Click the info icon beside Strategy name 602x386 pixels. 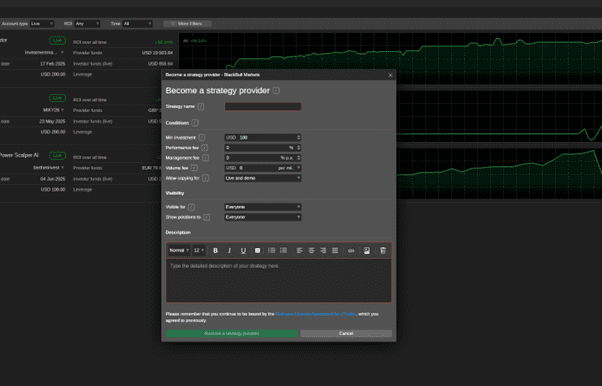pyautogui.click(x=201, y=106)
